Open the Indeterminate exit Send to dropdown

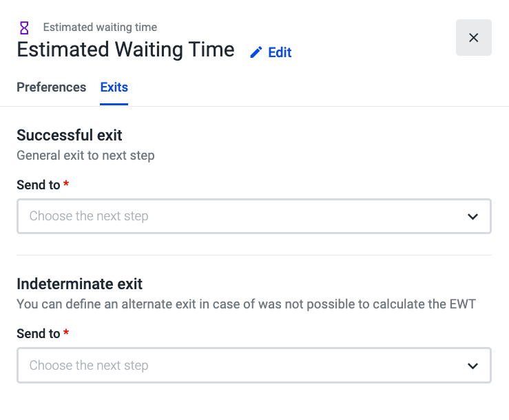(254, 366)
